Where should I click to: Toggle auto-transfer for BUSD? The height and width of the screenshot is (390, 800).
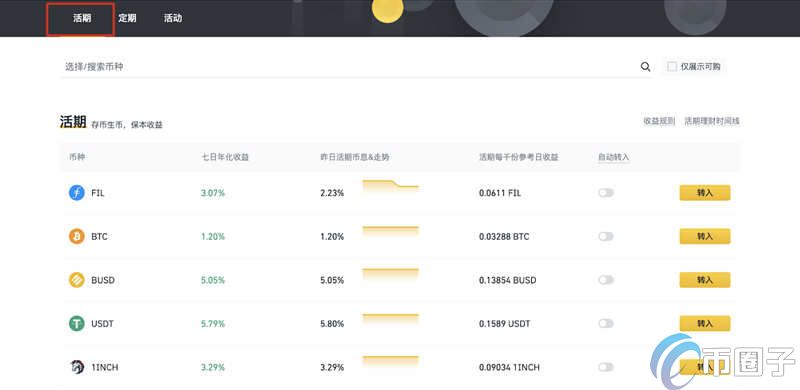606,280
